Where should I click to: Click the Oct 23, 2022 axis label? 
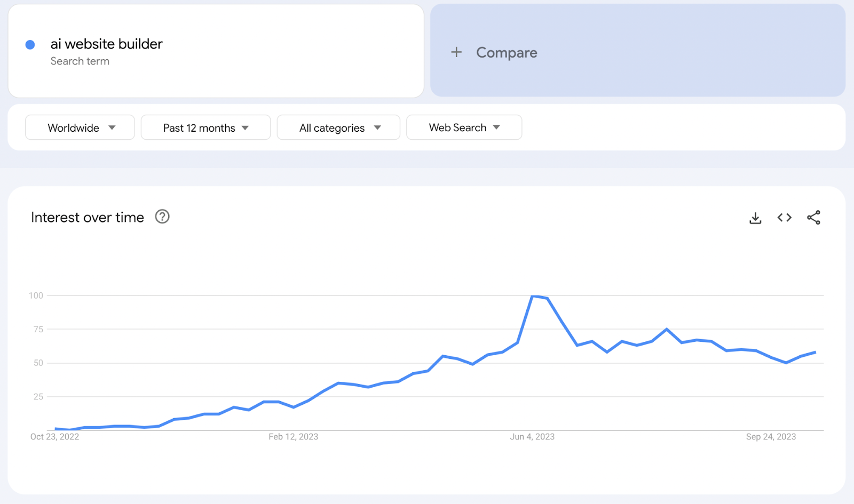54,437
